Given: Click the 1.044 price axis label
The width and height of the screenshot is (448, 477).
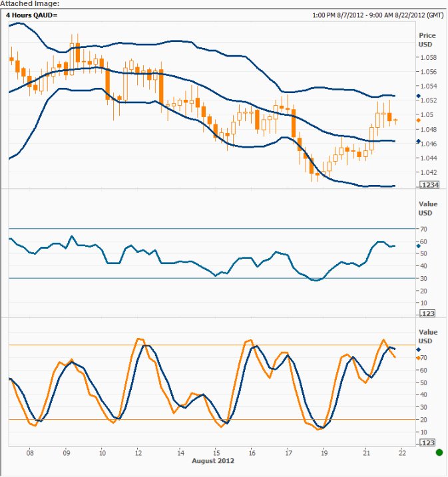Looking at the screenshot, I should (428, 158).
